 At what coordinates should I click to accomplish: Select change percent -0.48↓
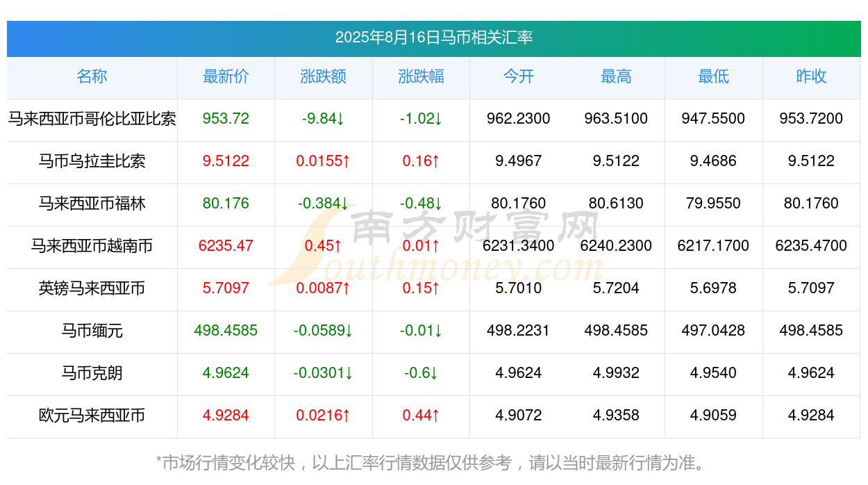[x=421, y=204]
